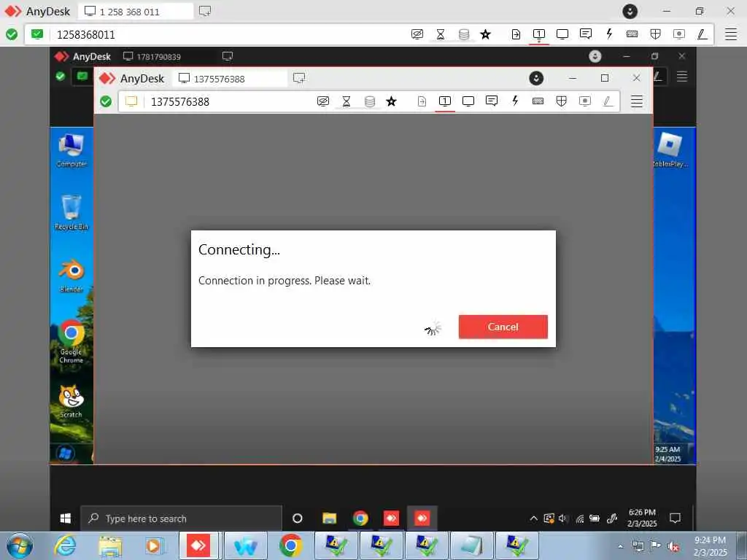Launch Internet Explorer from local taskbar

pyautogui.click(x=65, y=545)
